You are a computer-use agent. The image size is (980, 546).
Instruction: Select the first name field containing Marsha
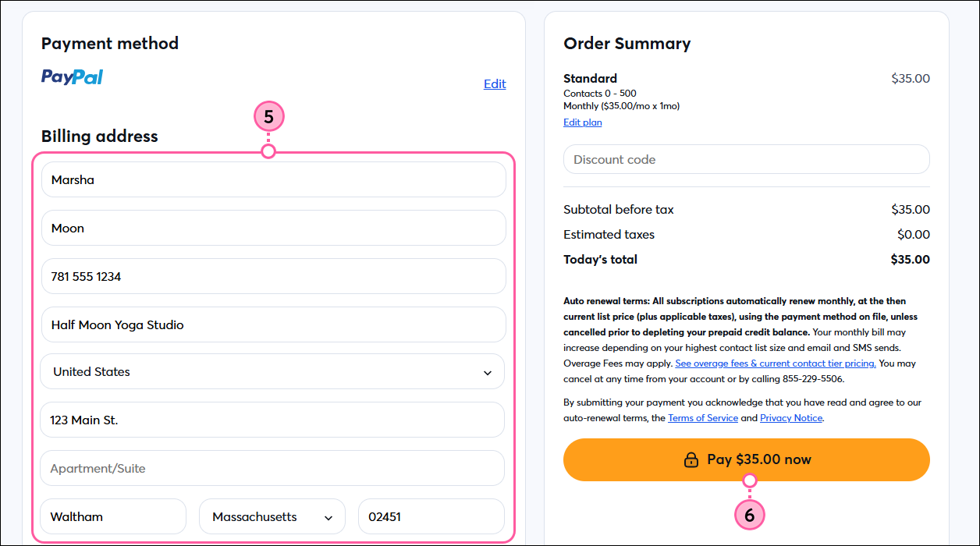(272, 179)
